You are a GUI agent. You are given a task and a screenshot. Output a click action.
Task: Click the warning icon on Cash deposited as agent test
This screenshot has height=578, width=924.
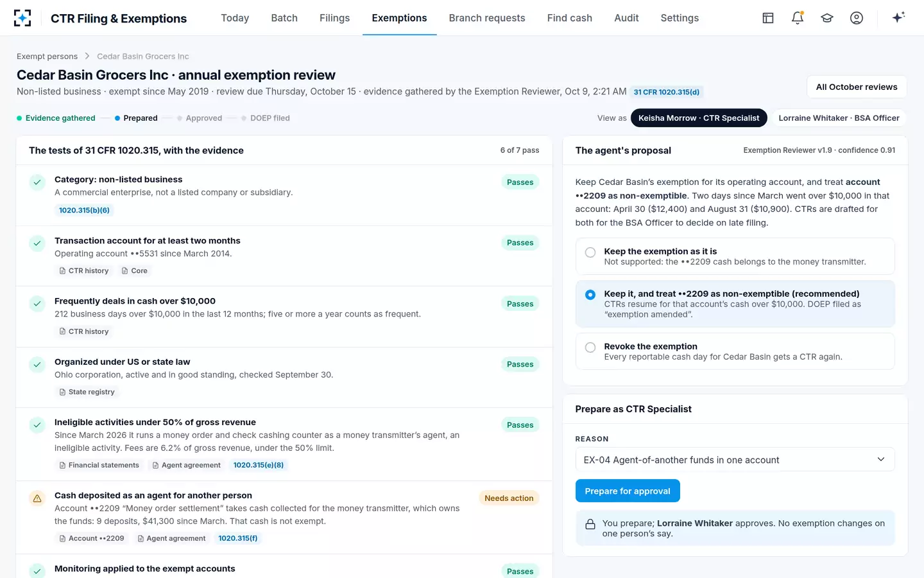[x=37, y=498]
